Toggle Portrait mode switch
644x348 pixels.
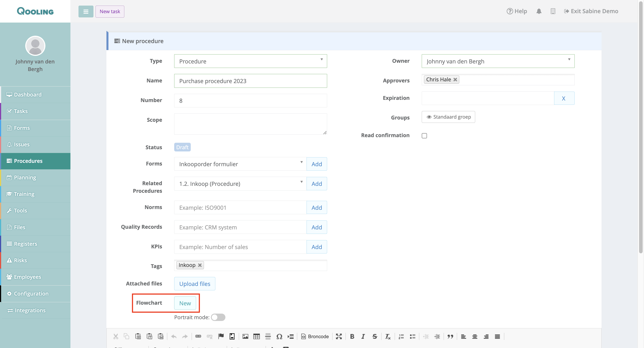pyautogui.click(x=218, y=317)
